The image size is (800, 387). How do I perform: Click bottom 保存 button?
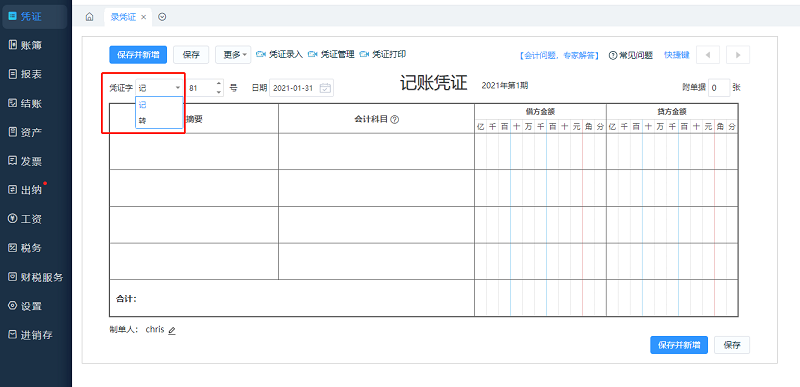click(x=732, y=345)
